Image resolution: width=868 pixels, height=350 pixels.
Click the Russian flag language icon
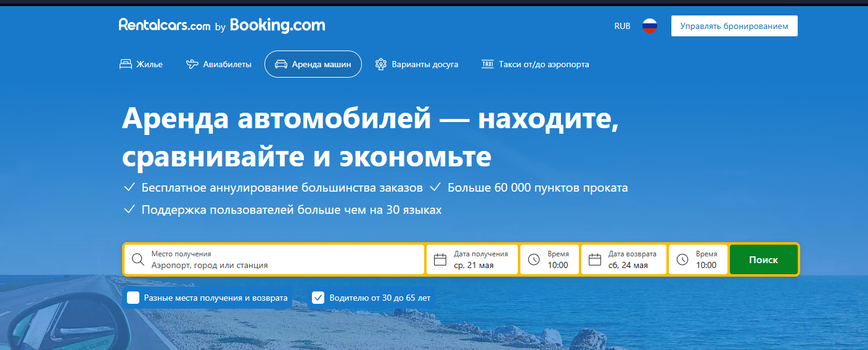pyautogui.click(x=650, y=26)
